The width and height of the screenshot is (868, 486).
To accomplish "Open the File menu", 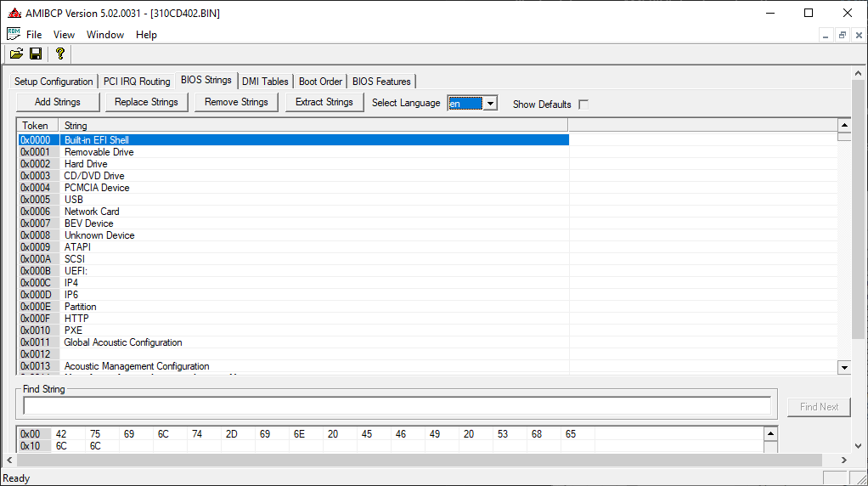I will tap(34, 34).
